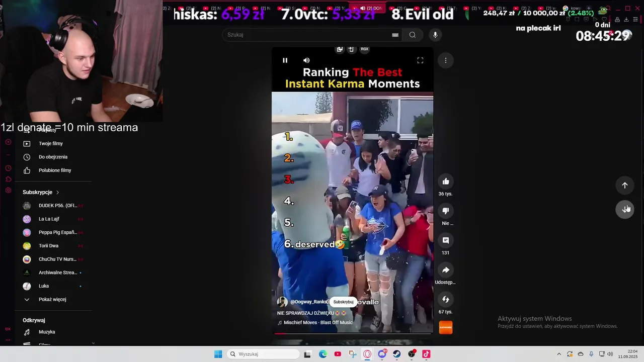Dislike the Short video
Screen dimensions: 644x362
pyautogui.click(x=446, y=211)
